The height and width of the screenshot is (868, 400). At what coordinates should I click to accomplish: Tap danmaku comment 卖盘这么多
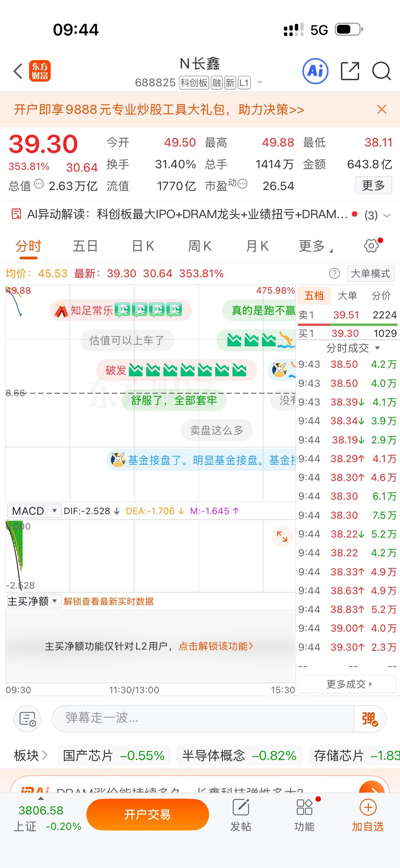point(217,430)
